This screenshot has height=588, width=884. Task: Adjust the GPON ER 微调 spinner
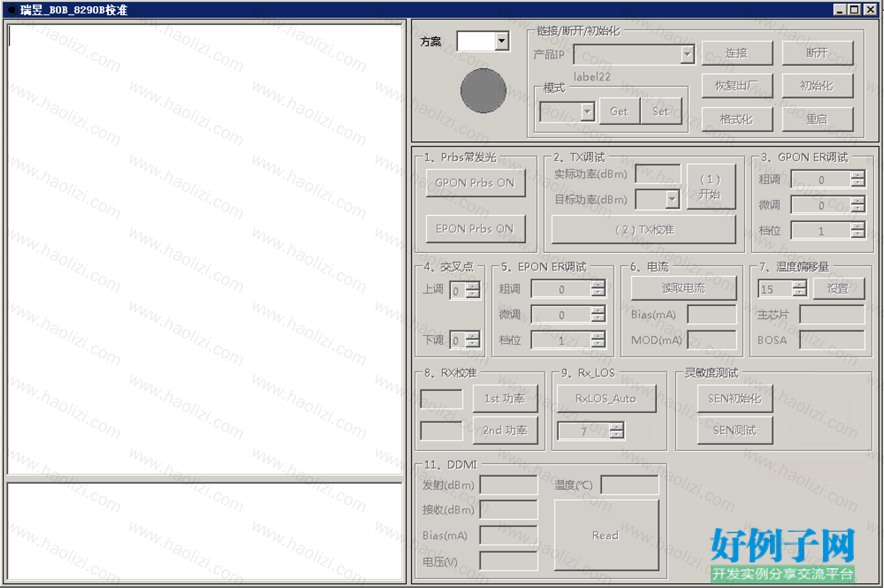(828, 205)
